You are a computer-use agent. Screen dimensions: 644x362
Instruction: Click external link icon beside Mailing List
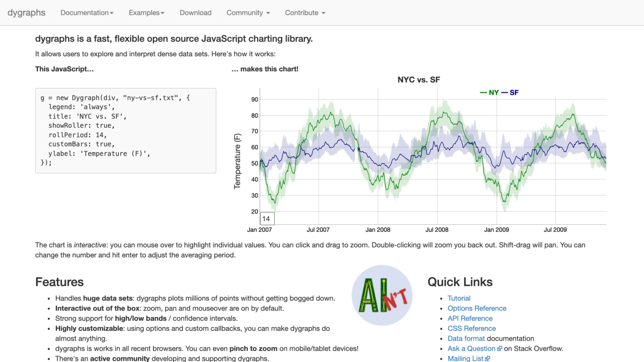point(488,359)
